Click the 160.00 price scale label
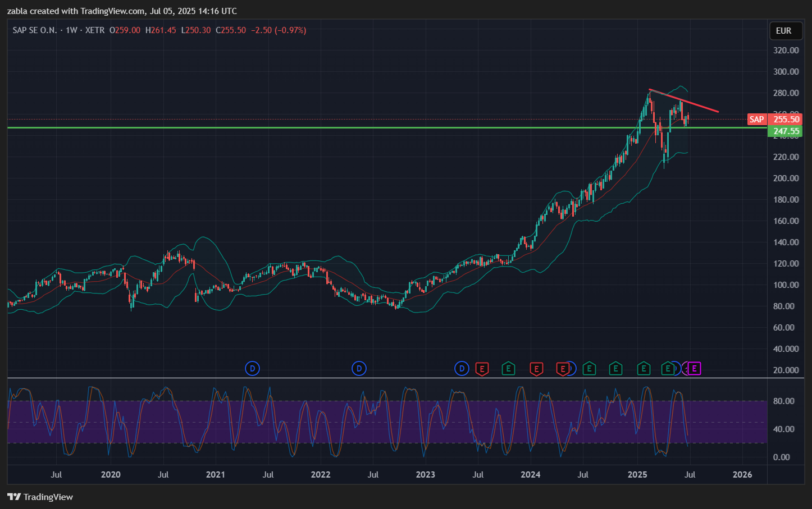 (786, 221)
